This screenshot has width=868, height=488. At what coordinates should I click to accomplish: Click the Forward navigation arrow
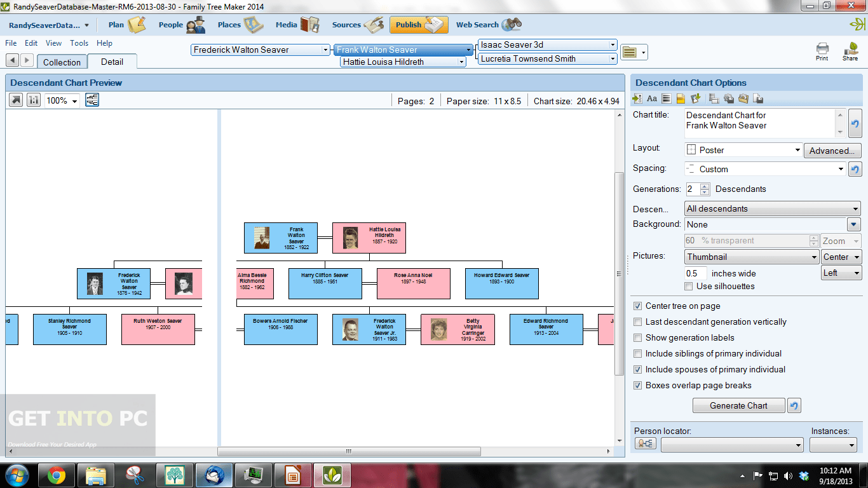[27, 60]
